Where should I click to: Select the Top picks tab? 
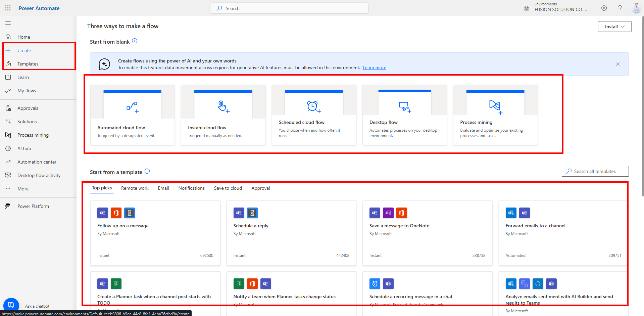102,188
